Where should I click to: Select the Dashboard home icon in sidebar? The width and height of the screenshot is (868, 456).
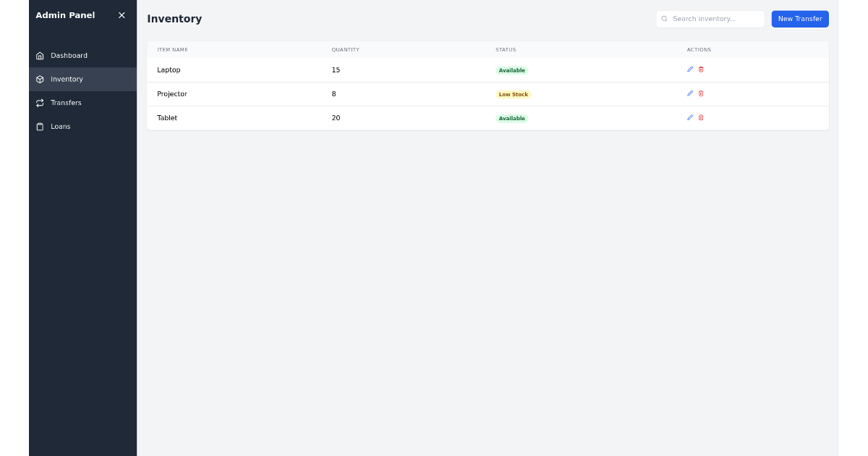click(x=40, y=55)
